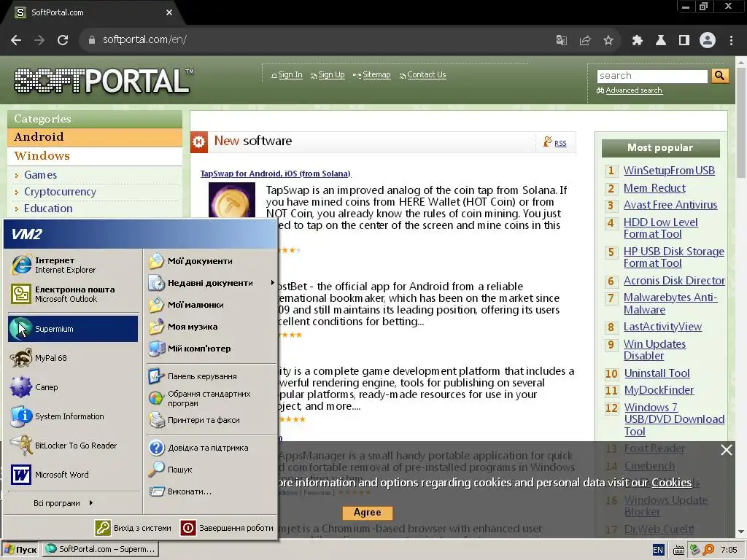This screenshot has height=560, width=747.
Task: Bookmark the page with the star icon
Action: tap(608, 41)
